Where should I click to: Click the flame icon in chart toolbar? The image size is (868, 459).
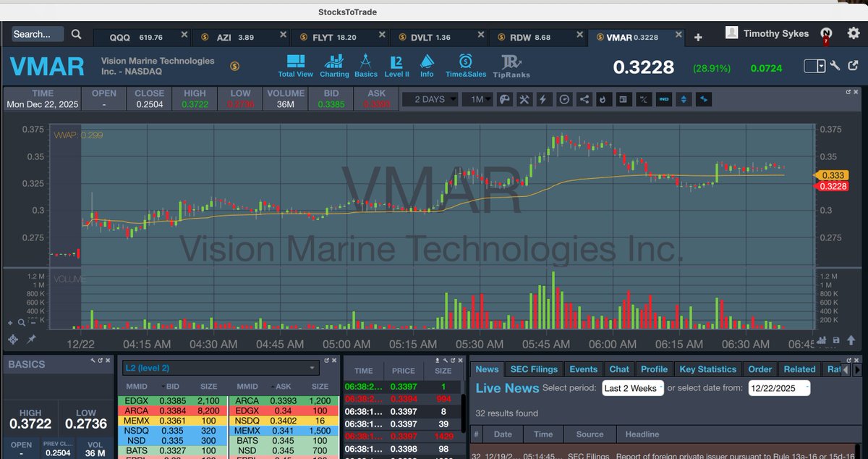[604, 99]
